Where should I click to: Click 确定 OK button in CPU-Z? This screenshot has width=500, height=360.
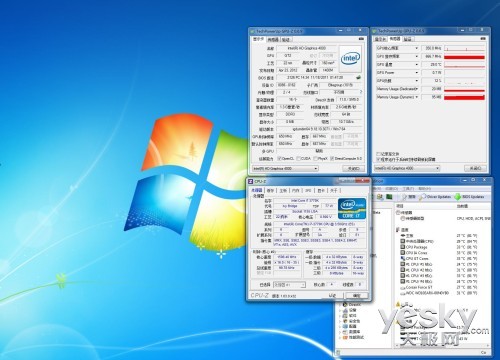coord(357,296)
